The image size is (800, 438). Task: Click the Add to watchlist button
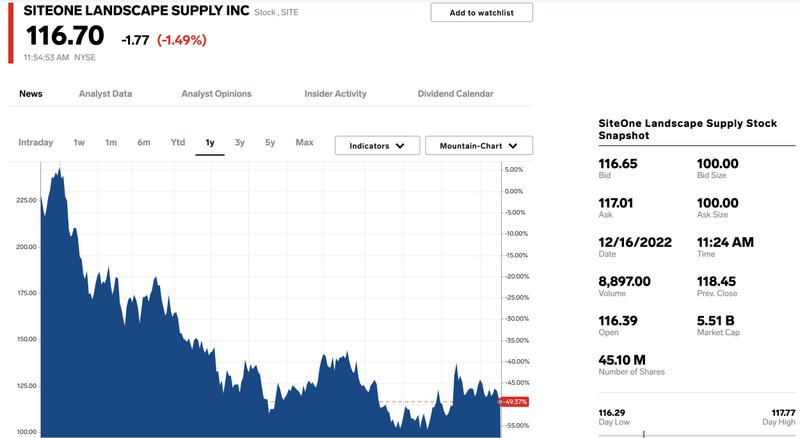[482, 12]
